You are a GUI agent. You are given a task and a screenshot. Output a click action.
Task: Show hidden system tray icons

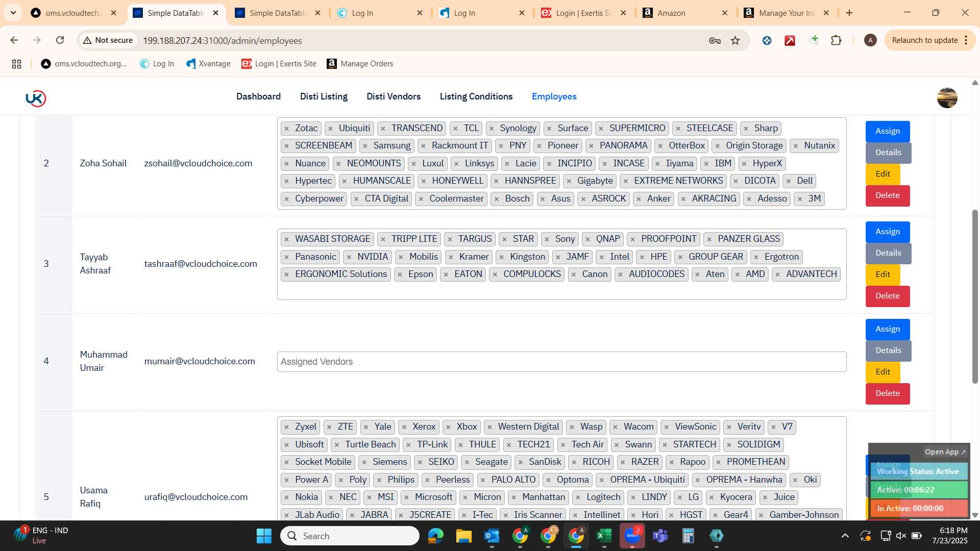[x=845, y=536]
